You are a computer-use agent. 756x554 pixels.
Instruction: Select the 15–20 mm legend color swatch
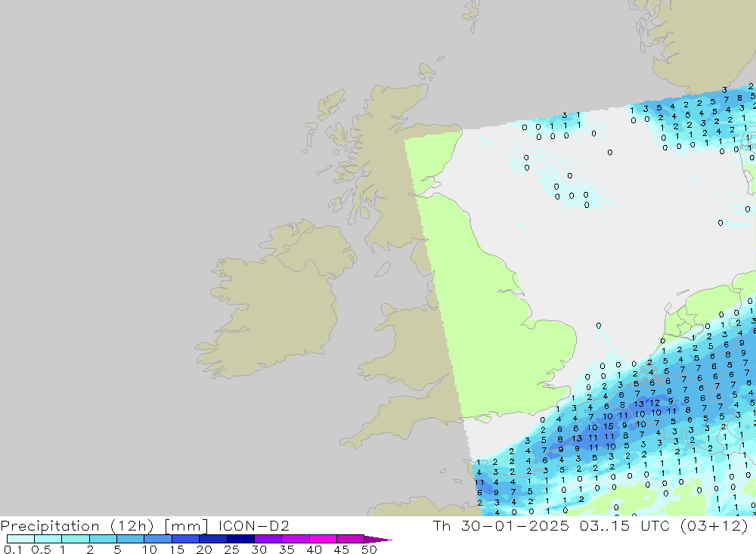[186, 539]
